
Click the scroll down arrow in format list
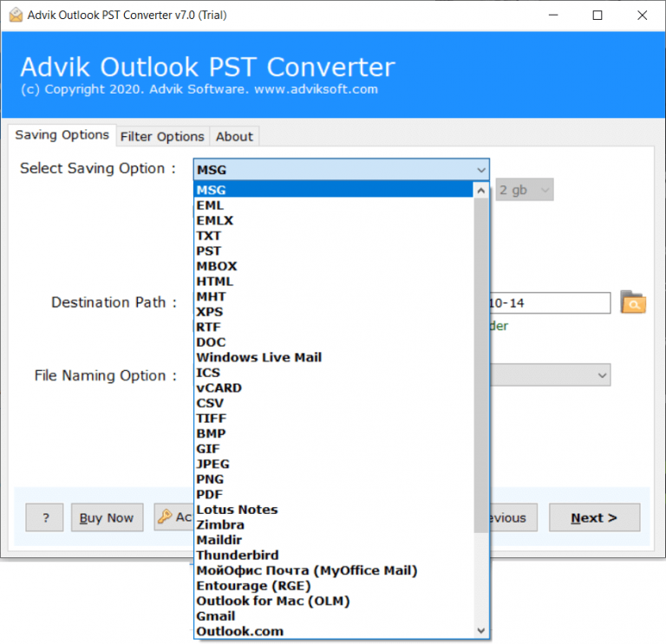[480, 630]
